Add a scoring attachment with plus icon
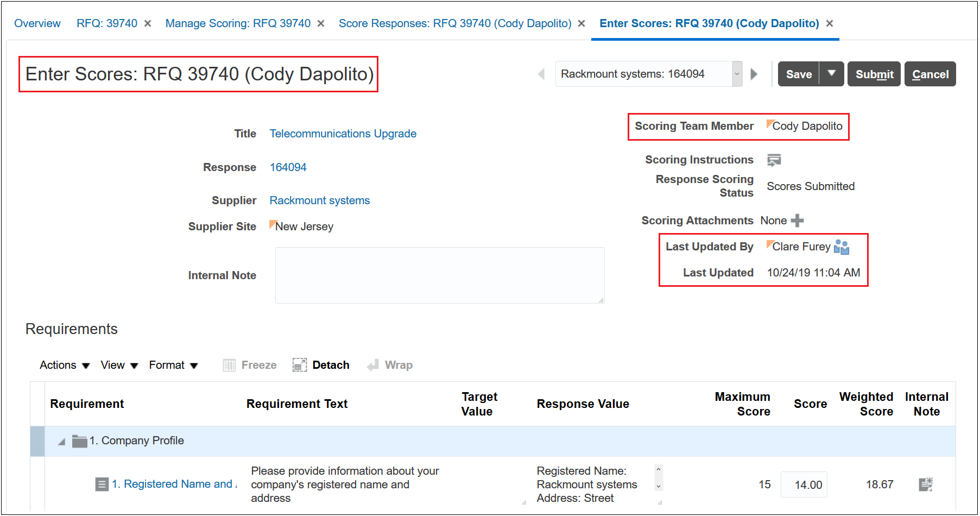The width and height of the screenshot is (980, 516). tap(797, 221)
